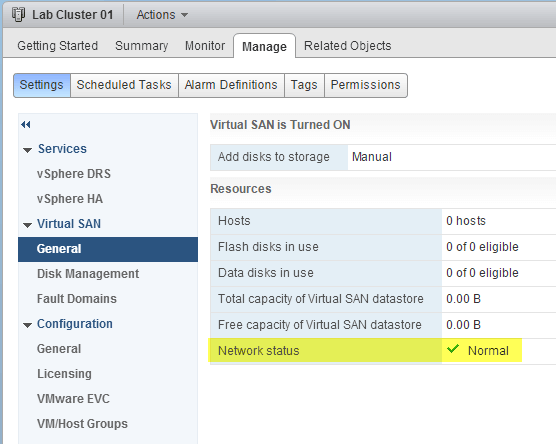Click the Free capacity '0.00 B' value
The height and width of the screenshot is (444, 556).
pyautogui.click(x=463, y=325)
